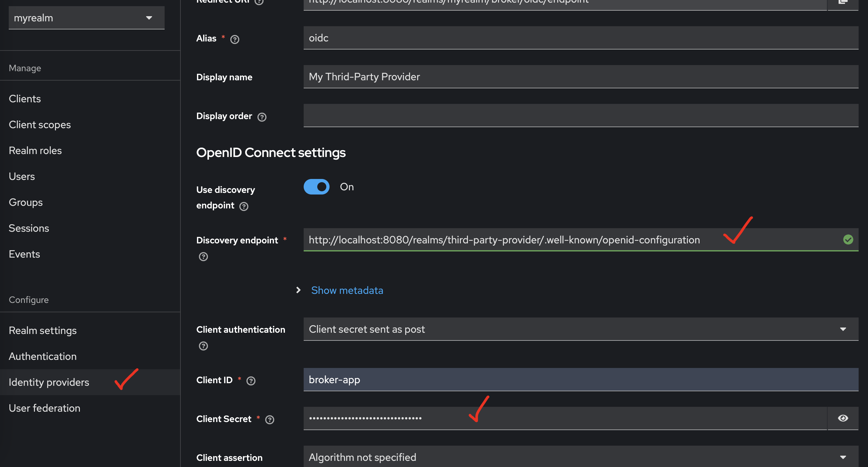Go to Clients in sidebar

click(25, 99)
